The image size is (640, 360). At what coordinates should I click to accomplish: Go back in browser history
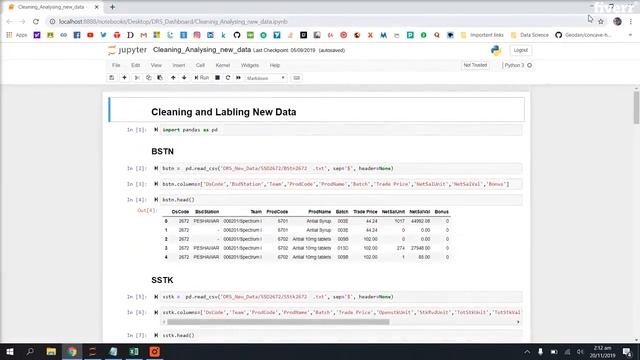9,22
